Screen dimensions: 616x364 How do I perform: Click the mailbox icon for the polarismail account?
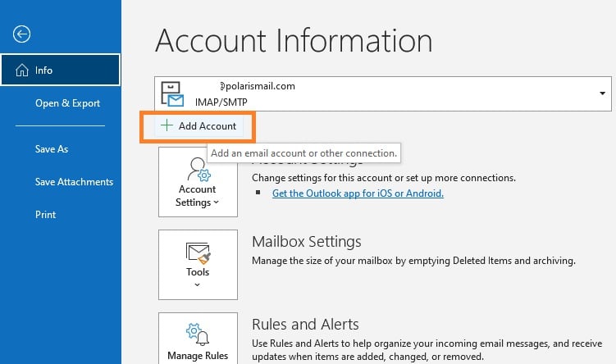(172, 94)
